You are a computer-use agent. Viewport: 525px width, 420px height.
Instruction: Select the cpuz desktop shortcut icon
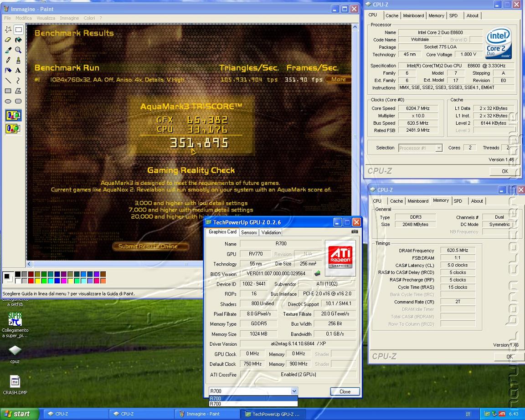[15, 350]
